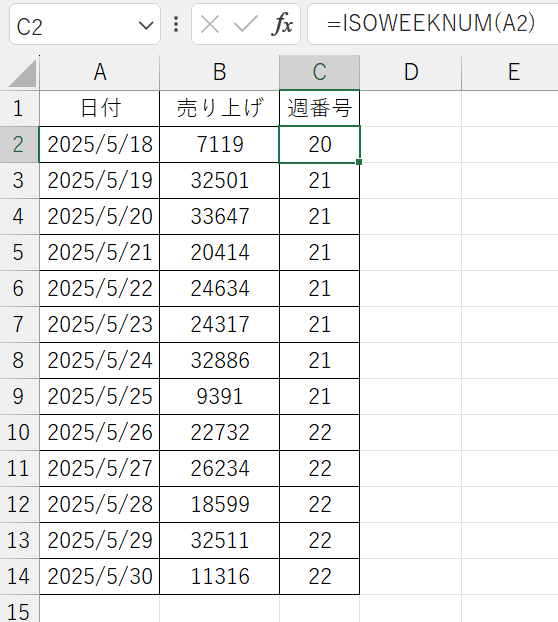Click the 週番号 header cell

[320, 109]
